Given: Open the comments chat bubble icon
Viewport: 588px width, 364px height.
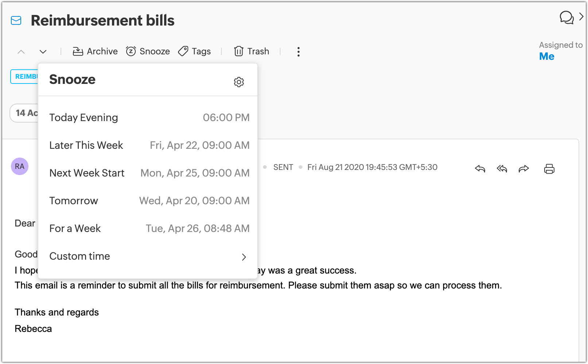Looking at the screenshot, I should 566,17.
